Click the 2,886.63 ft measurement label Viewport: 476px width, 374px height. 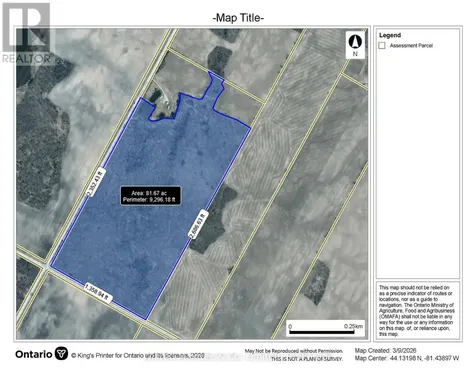coord(198,224)
